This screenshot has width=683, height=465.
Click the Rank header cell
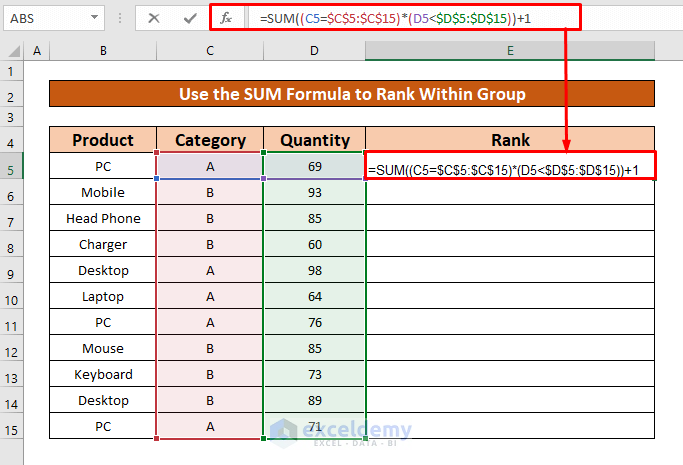click(x=510, y=140)
